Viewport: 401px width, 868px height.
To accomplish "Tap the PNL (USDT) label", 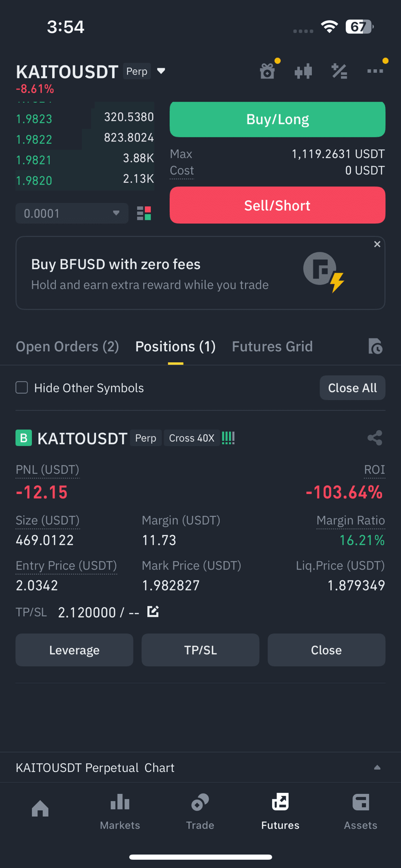I will coord(47,469).
